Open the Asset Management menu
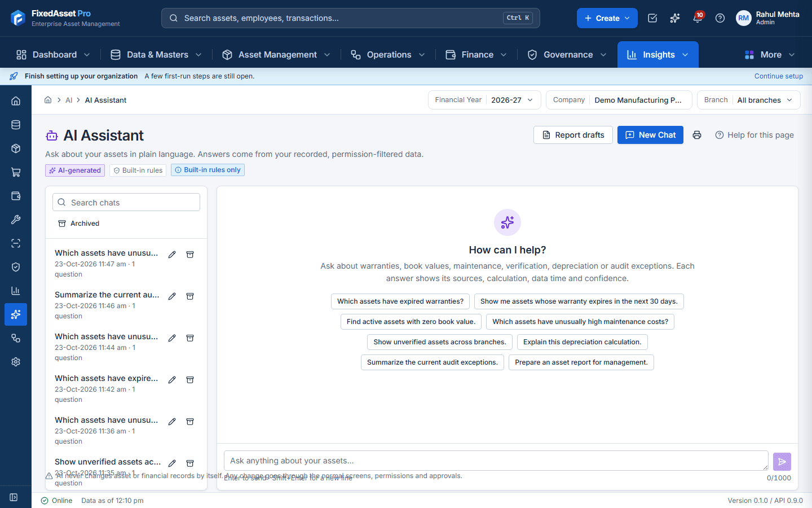The height and width of the screenshot is (508, 812). (x=276, y=55)
